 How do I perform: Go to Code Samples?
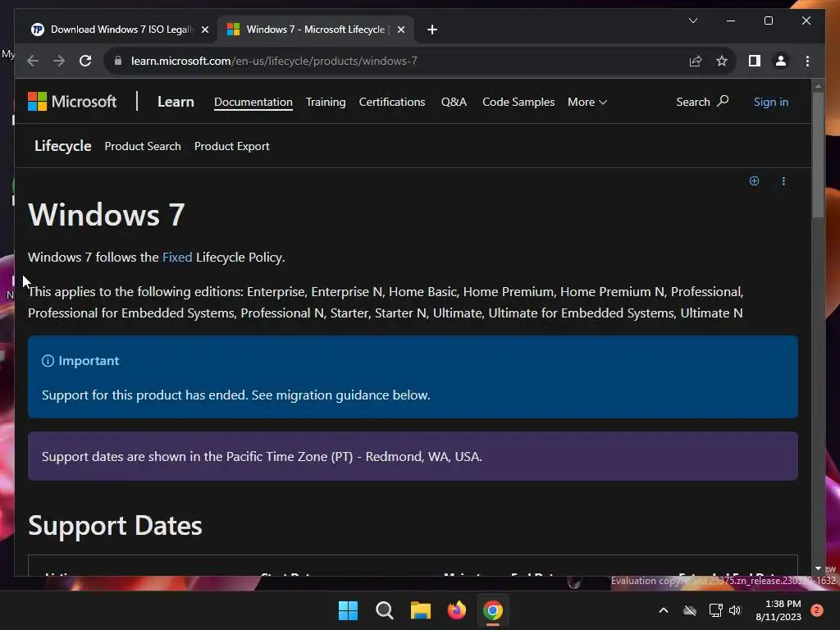point(518,102)
